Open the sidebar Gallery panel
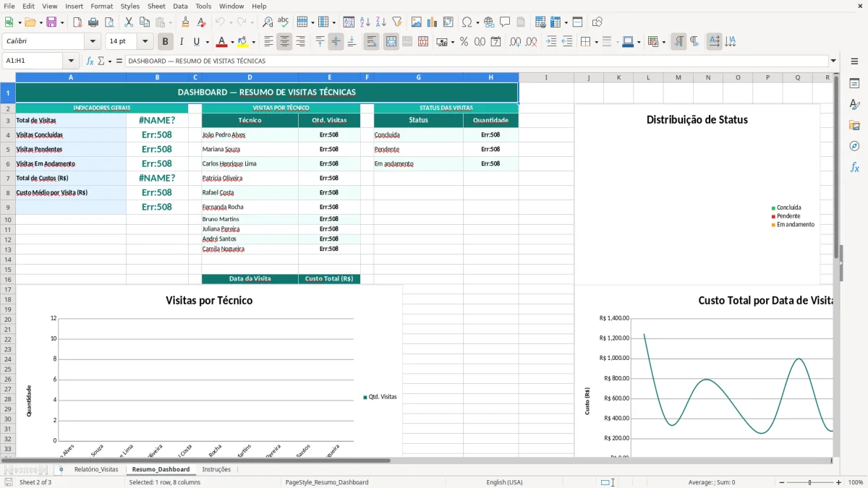Screen dimensions: 868x488 854,126
